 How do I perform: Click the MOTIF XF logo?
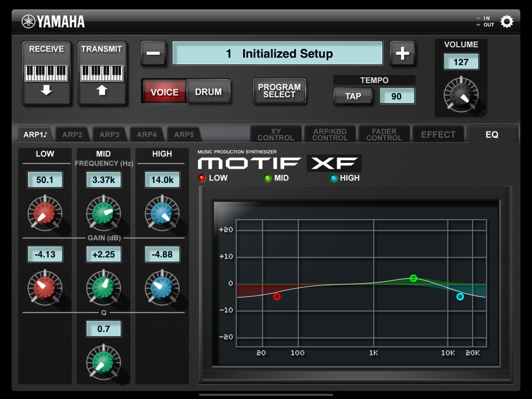pos(280,163)
